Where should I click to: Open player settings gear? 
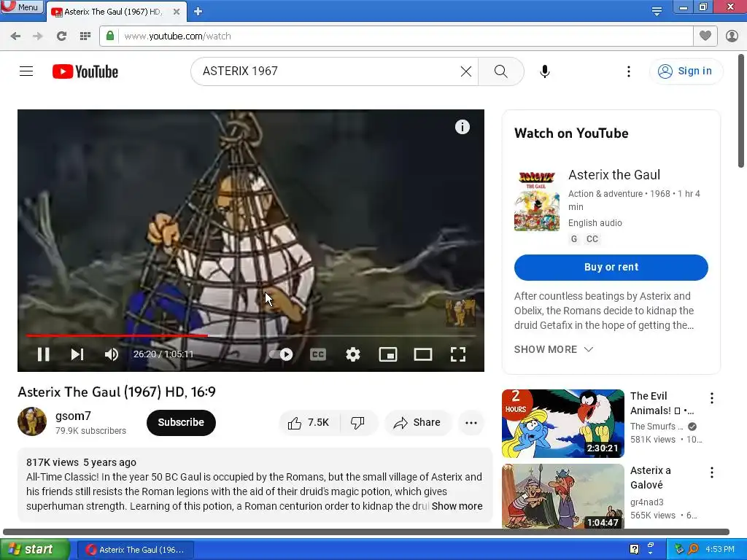353,354
